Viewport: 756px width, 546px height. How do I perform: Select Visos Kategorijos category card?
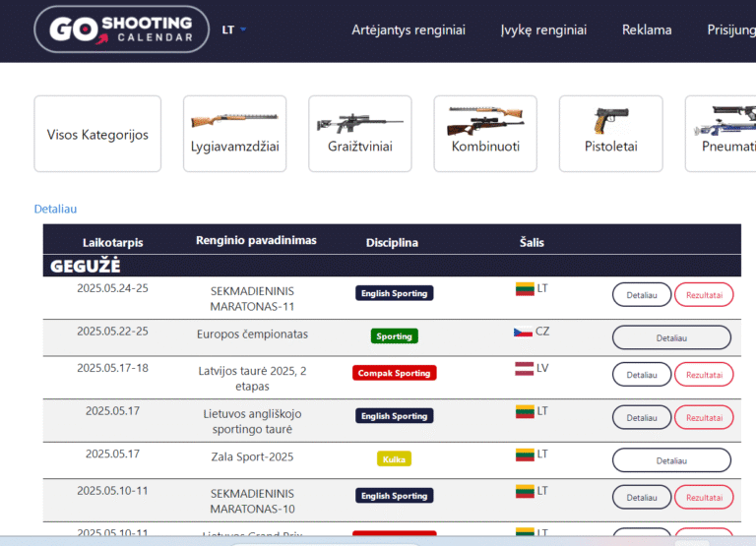[97, 134]
